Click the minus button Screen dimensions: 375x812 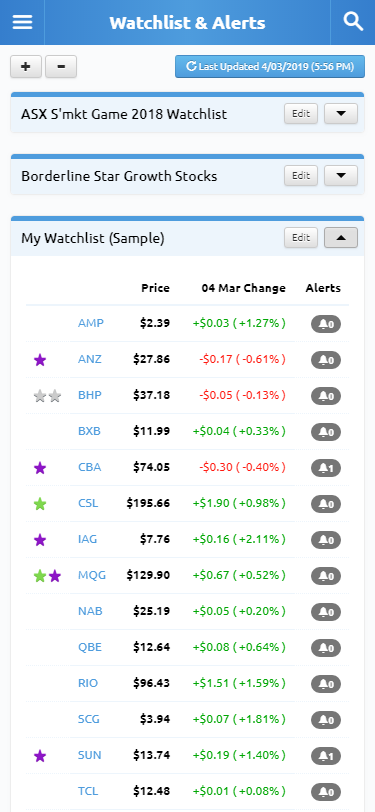click(61, 67)
